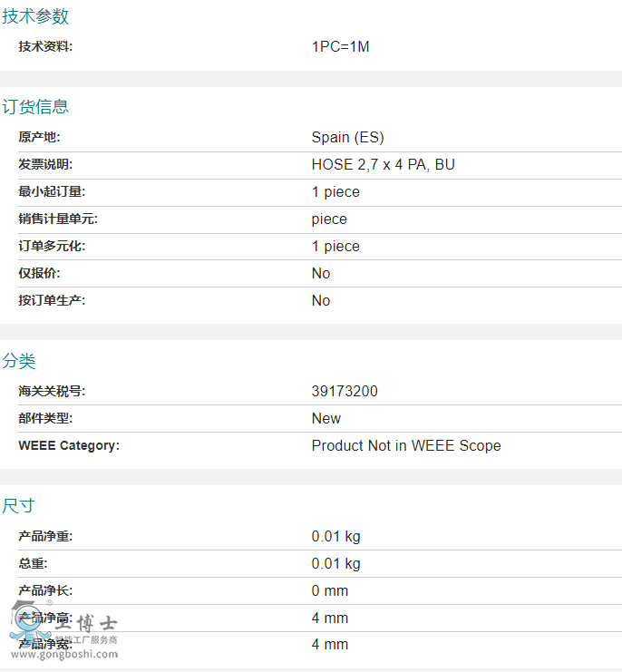The width and height of the screenshot is (622, 672).
Task: Click the 最小起订量 row label
Action: (52, 192)
